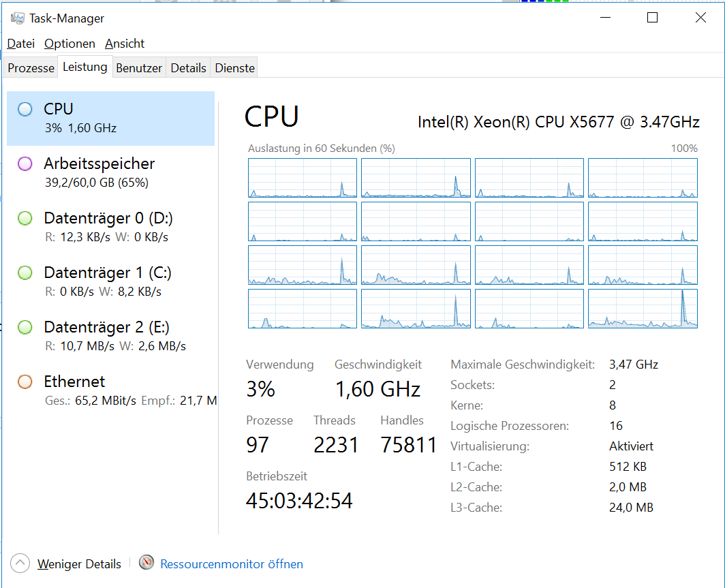
Task: Select Datenträger 0 (D:) entry
Action: 110,228
